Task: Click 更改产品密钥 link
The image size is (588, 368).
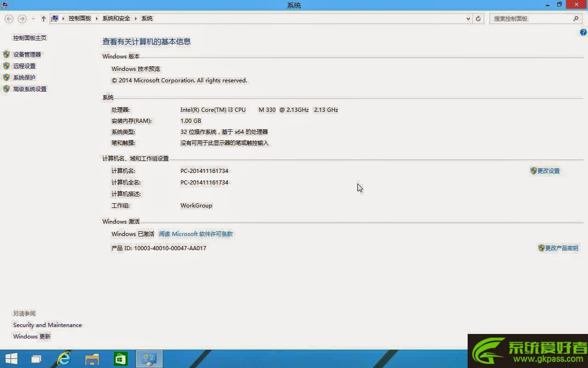Action: 561,248
